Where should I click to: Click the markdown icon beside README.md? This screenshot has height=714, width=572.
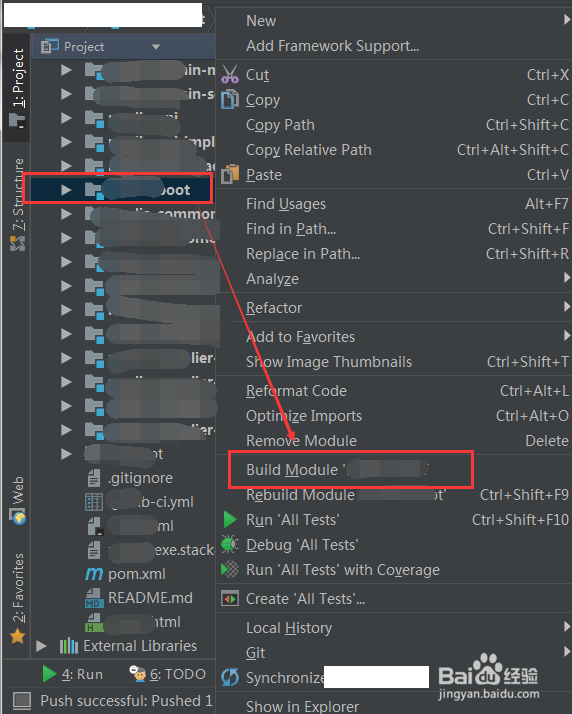(94, 598)
